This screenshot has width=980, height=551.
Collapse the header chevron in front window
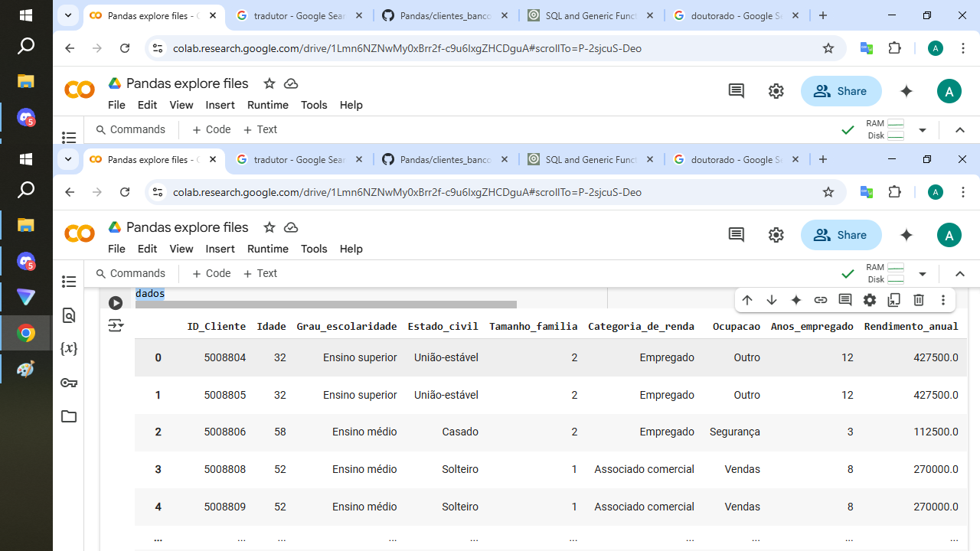click(960, 274)
